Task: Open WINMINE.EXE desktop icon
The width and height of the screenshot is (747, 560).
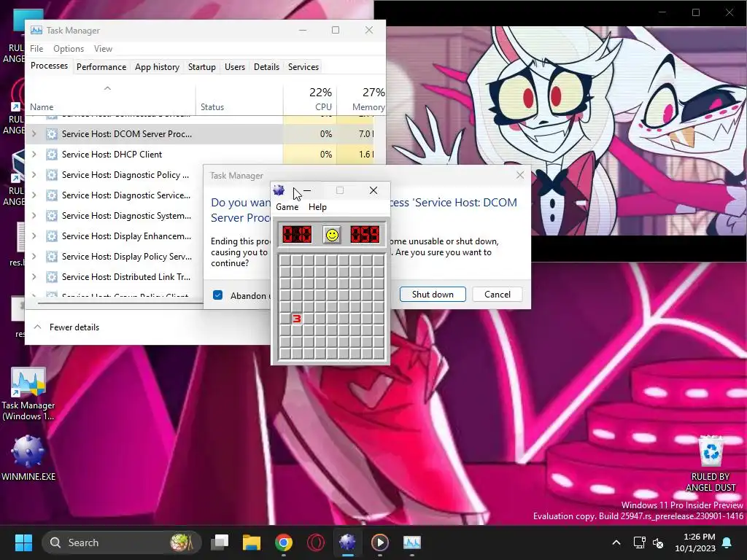Action: coord(28,458)
